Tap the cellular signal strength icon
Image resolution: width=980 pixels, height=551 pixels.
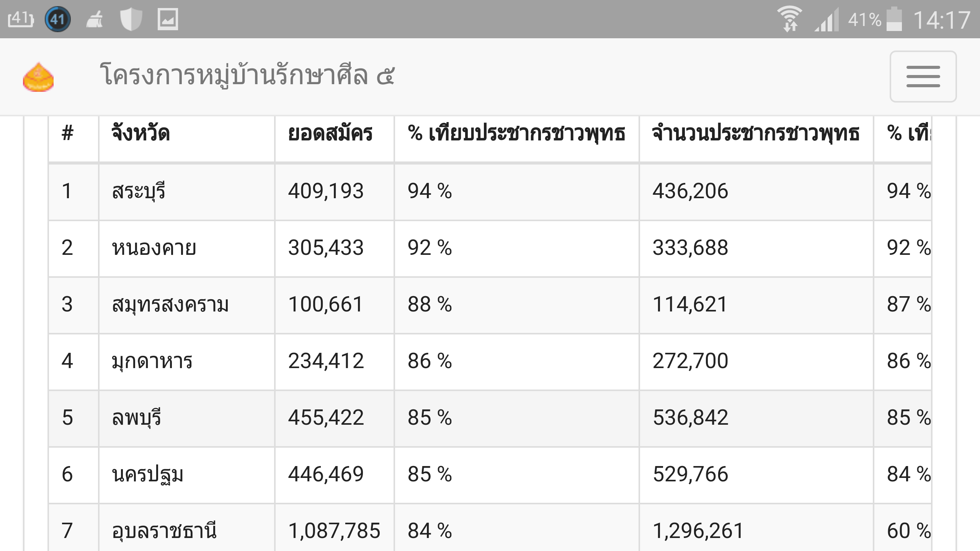click(826, 20)
